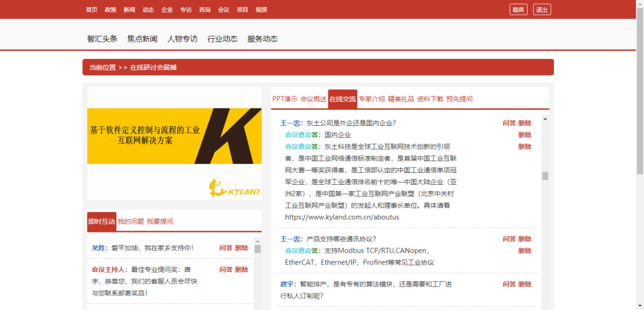Click the 退出 button

pos(541,10)
